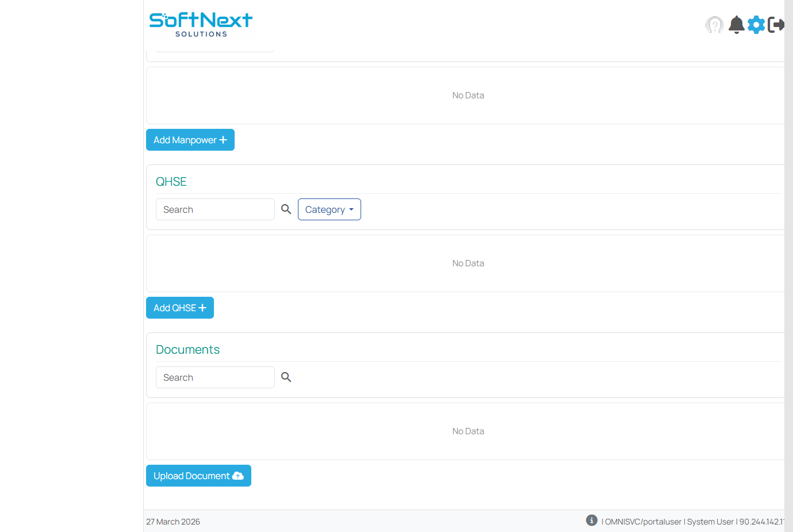Image resolution: width=793 pixels, height=532 pixels.
Task: Open the settings gear
Action: (x=756, y=25)
